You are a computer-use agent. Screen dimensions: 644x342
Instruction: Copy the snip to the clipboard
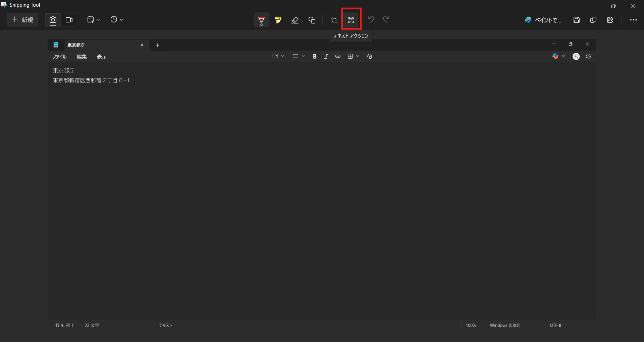(x=593, y=20)
